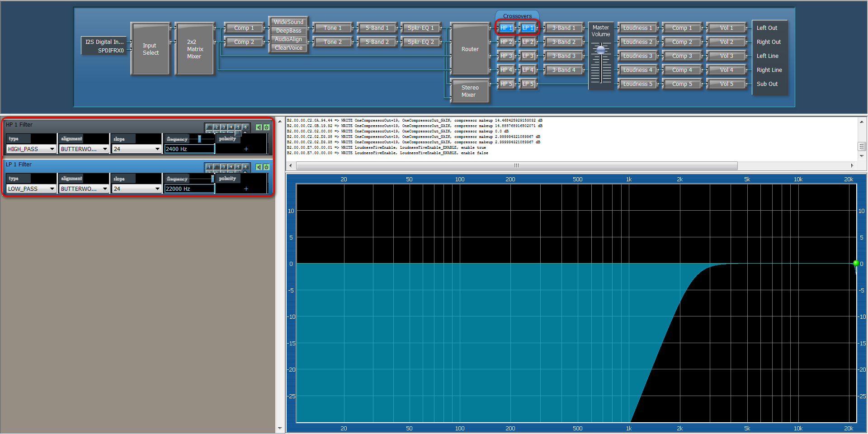Select preset 3 in the HP 1 Filter panel
This screenshot has width=868, height=434.
click(x=224, y=127)
